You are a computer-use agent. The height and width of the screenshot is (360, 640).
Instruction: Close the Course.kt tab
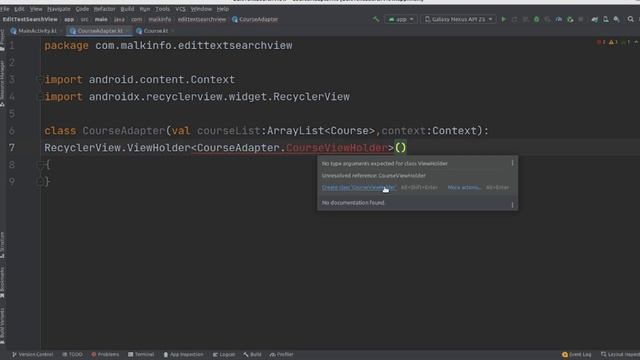click(173, 31)
